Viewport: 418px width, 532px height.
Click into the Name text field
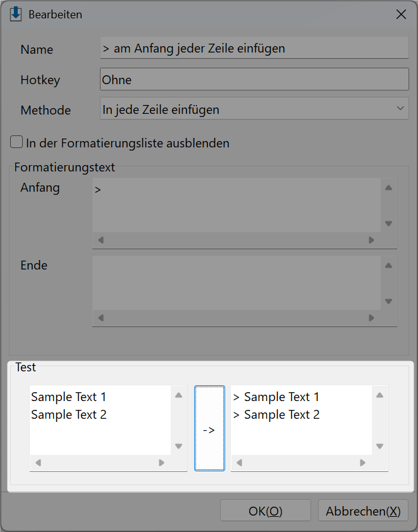254,48
